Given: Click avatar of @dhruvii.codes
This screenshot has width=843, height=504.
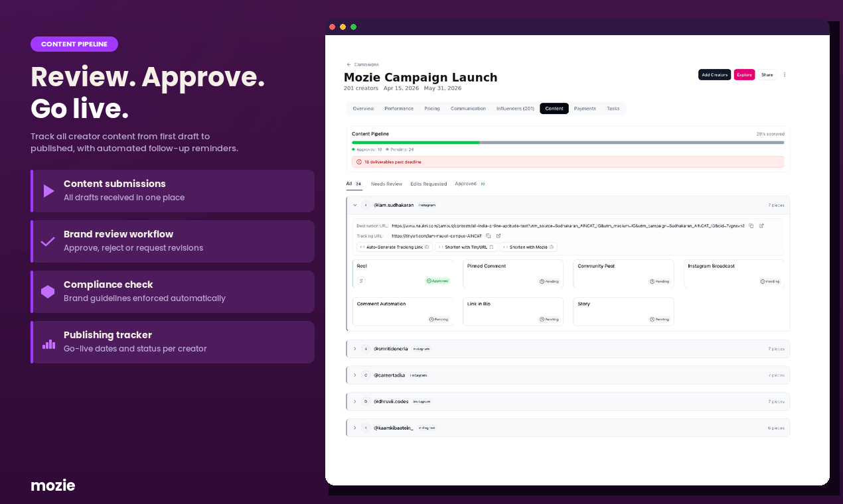Looking at the screenshot, I should tap(366, 402).
